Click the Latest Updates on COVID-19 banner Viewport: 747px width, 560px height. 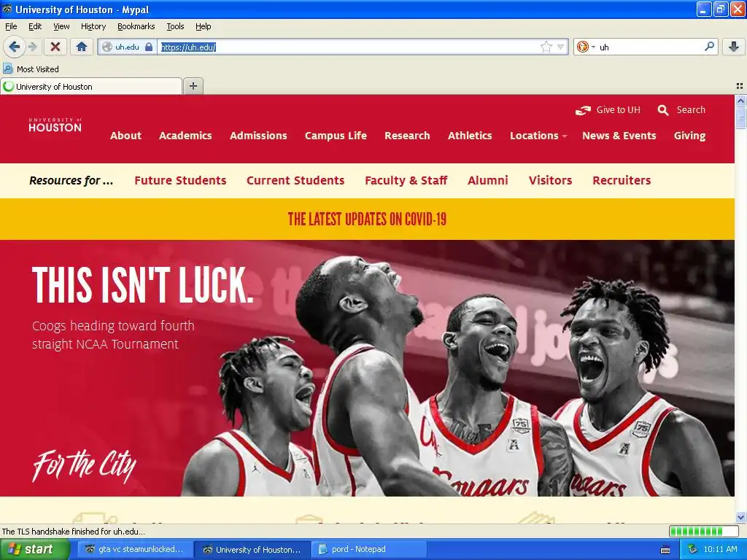(x=367, y=219)
